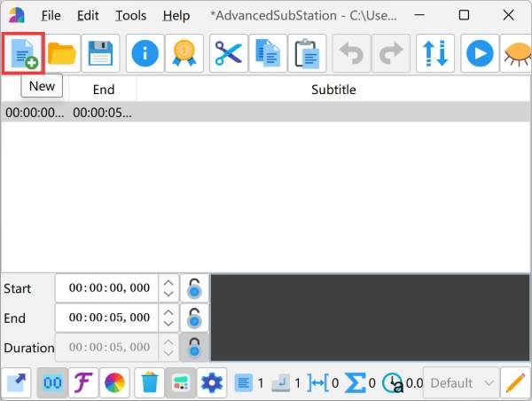Toggle the Duration lock
The image size is (532, 401).
point(194,348)
